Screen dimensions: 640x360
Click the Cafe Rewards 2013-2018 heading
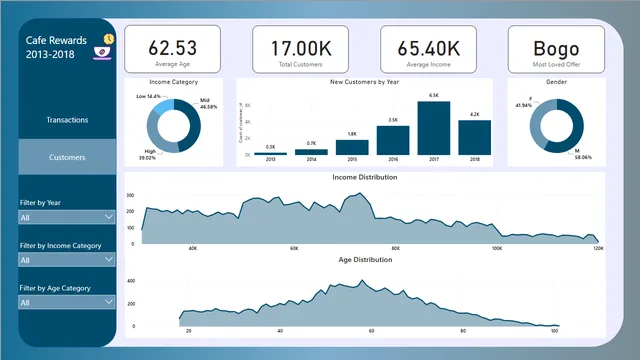click(56, 47)
